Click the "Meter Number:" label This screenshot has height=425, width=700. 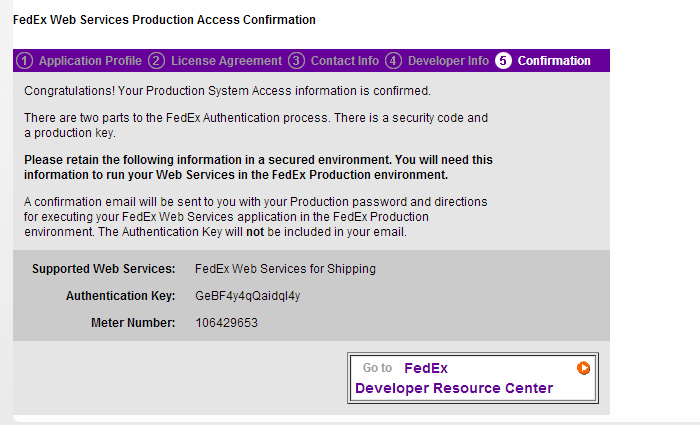(133, 323)
